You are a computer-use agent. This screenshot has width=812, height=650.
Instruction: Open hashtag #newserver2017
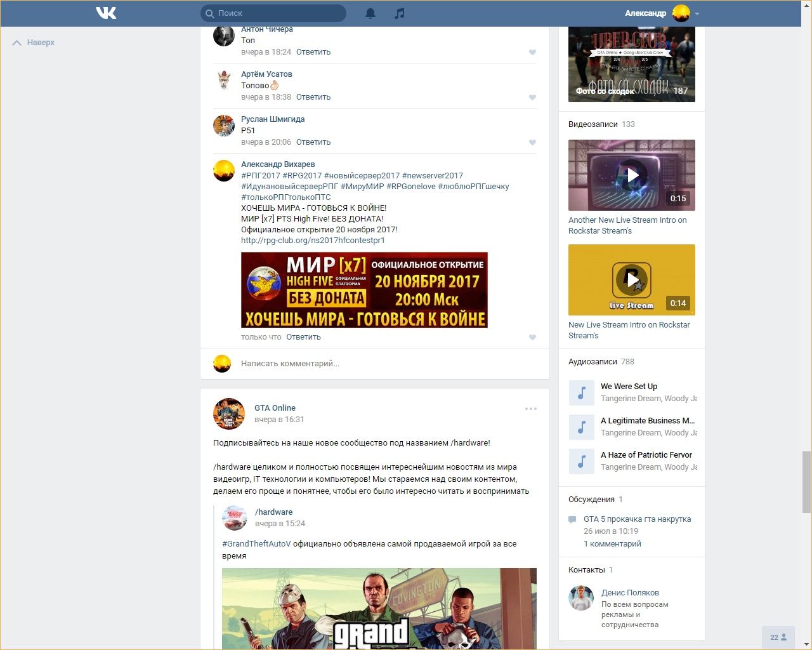click(x=433, y=176)
